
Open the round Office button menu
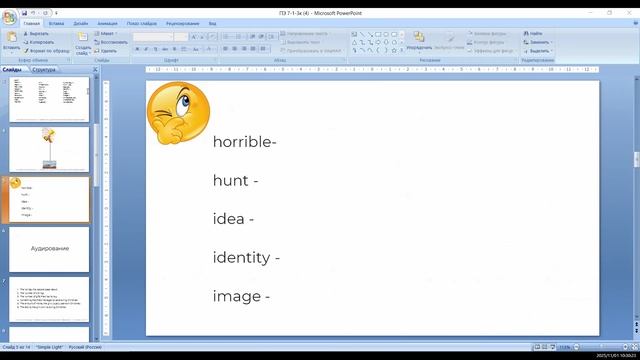click(9, 18)
